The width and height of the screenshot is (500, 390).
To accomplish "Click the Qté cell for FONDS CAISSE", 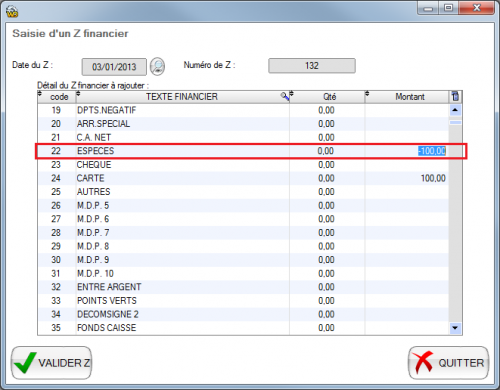I will 327,328.
